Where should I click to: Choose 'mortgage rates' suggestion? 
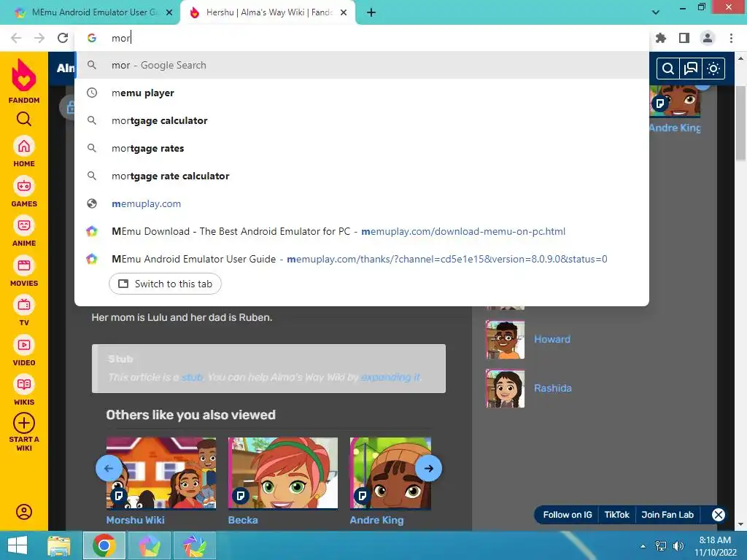362,148
